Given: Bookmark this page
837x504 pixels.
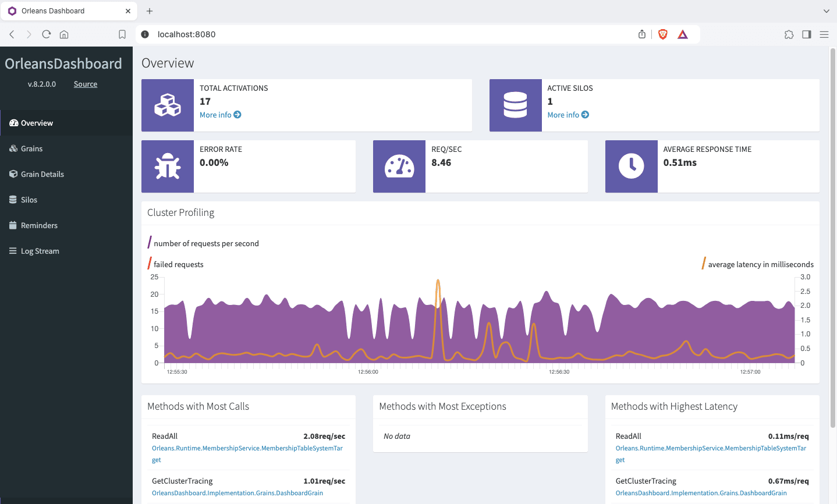Looking at the screenshot, I should pyautogui.click(x=122, y=34).
